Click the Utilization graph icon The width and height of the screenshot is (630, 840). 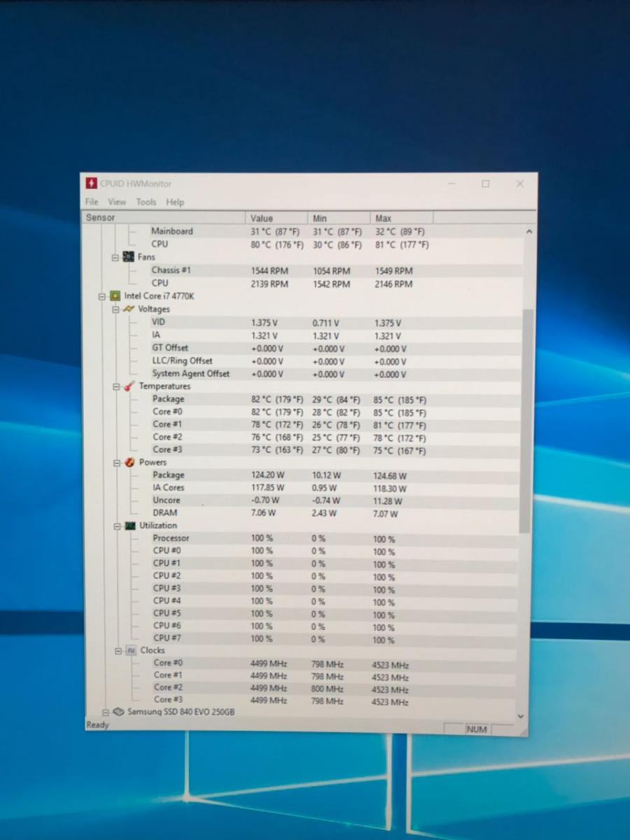130,526
